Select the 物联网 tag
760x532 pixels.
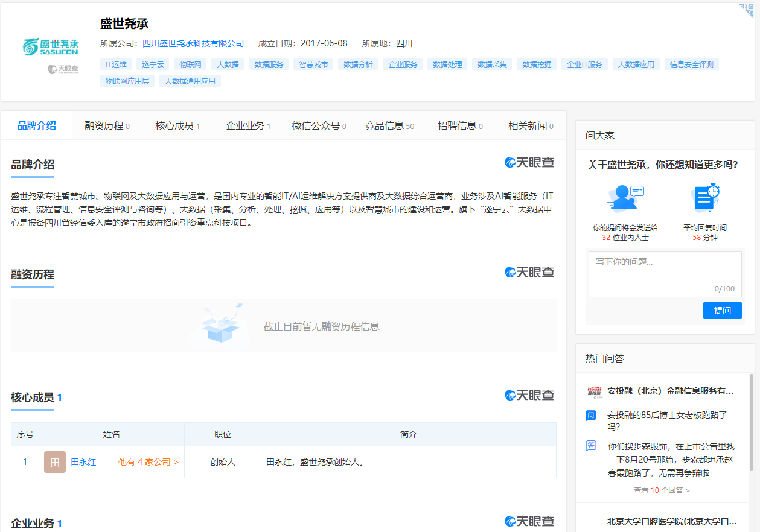click(190, 64)
